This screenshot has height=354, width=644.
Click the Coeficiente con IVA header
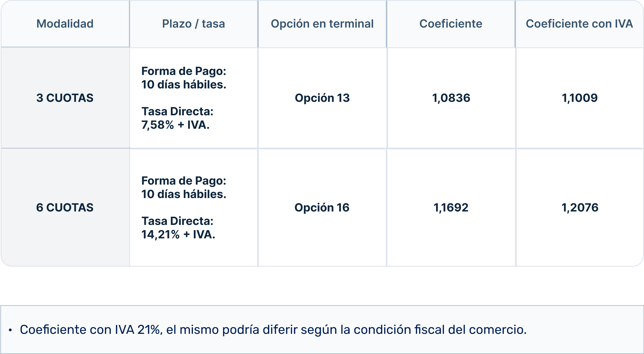579,24
